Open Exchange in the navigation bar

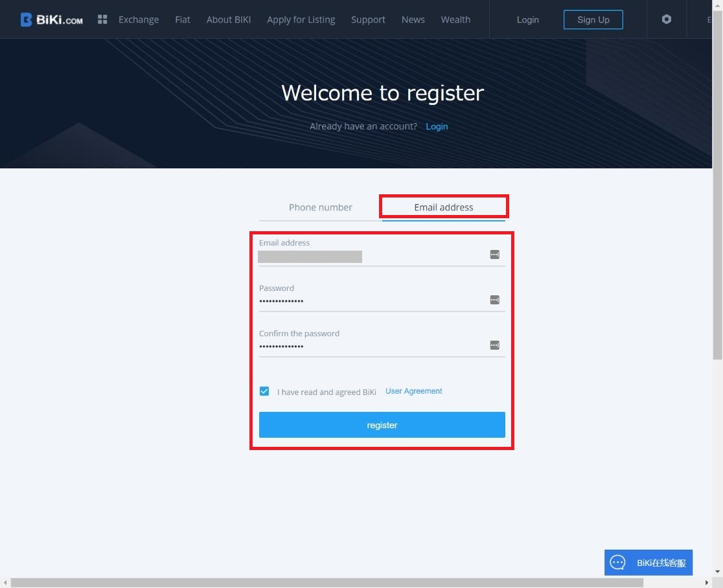(x=139, y=19)
